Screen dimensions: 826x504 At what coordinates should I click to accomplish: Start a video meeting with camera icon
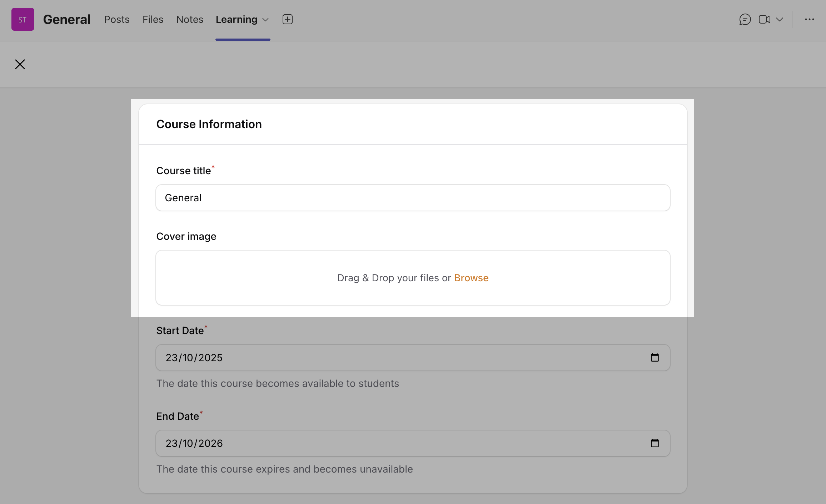764,19
